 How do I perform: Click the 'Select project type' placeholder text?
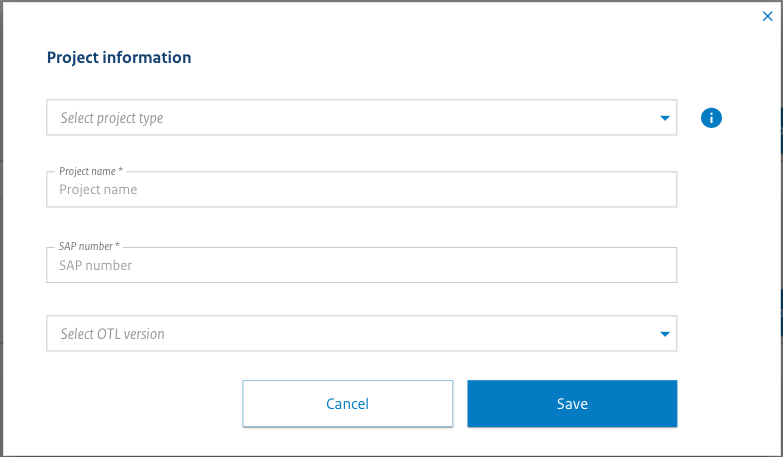tap(111, 118)
